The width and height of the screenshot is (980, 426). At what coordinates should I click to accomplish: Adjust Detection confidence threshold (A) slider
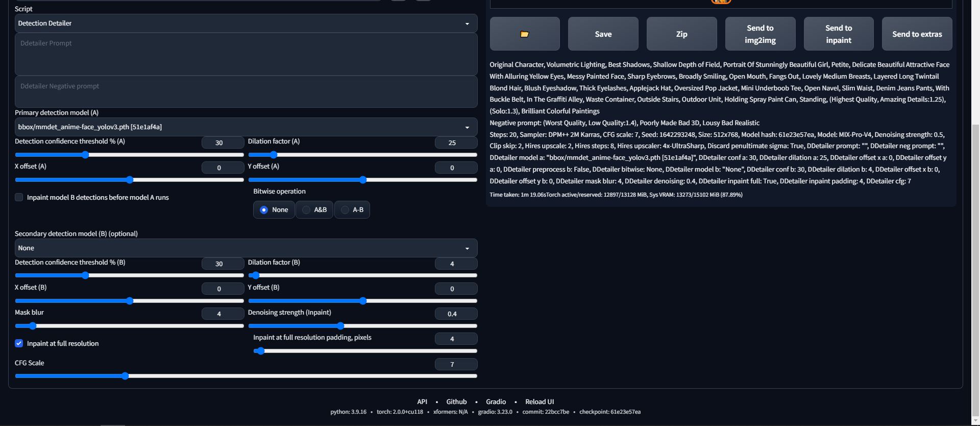coord(129,155)
